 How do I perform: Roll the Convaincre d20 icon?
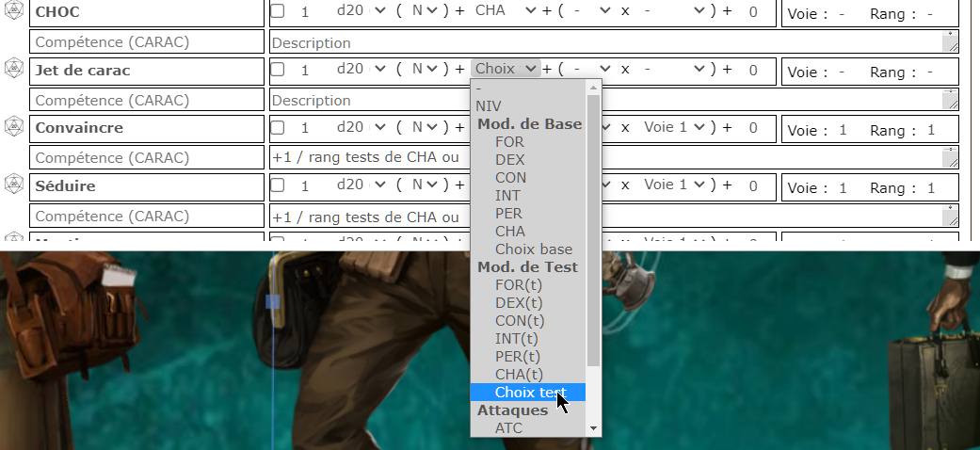click(x=13, y=126)
